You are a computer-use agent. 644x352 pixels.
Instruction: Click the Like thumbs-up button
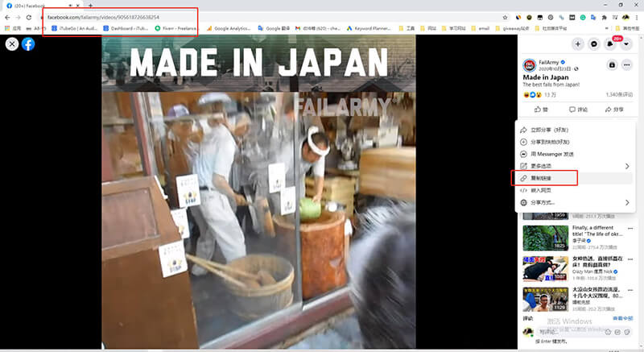click(x=541, y=110)
